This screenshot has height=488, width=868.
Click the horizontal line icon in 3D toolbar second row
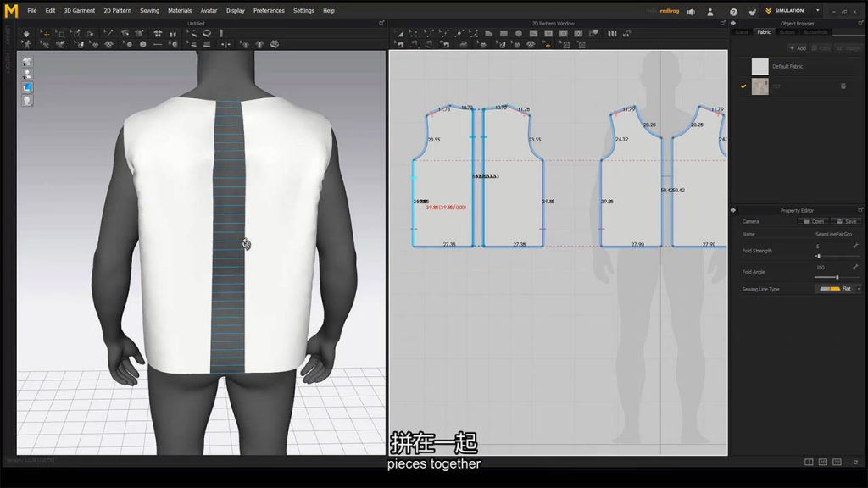coord(158,44)
